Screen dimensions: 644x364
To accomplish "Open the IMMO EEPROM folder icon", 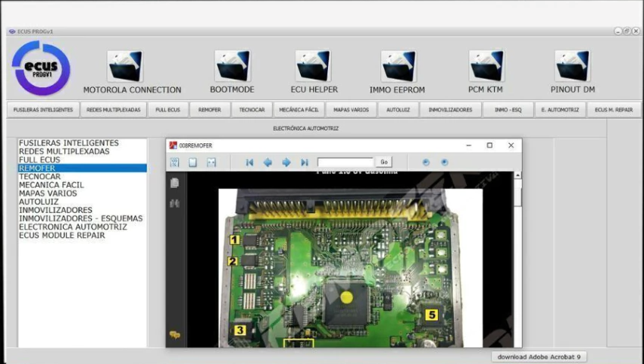I will coord(398,67).
